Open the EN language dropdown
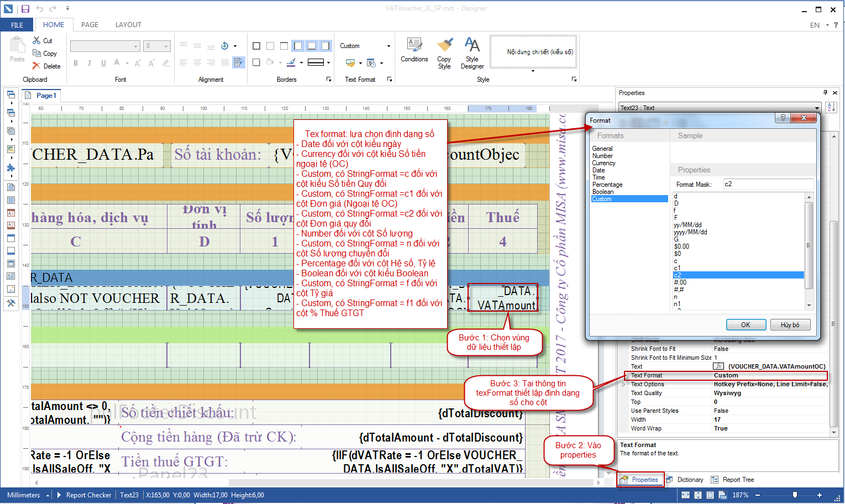Image resolution: width=845 pixels, height=504 pixels. (x=819, y=25)
